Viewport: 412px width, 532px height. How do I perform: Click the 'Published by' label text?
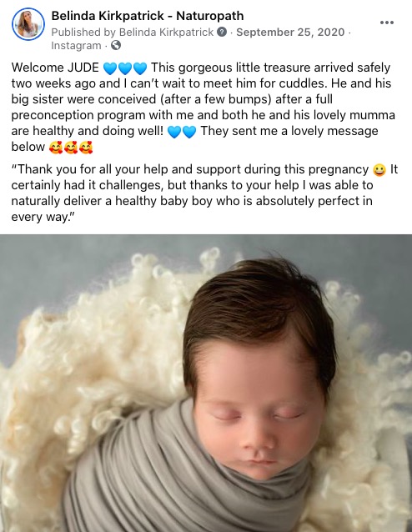pyautogui.click(x=83, y=33)
